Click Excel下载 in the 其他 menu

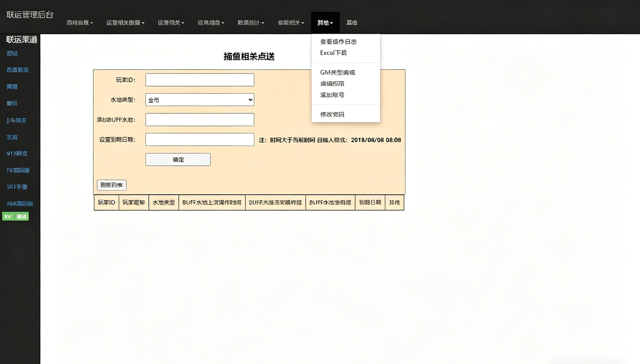click(333, 52)
